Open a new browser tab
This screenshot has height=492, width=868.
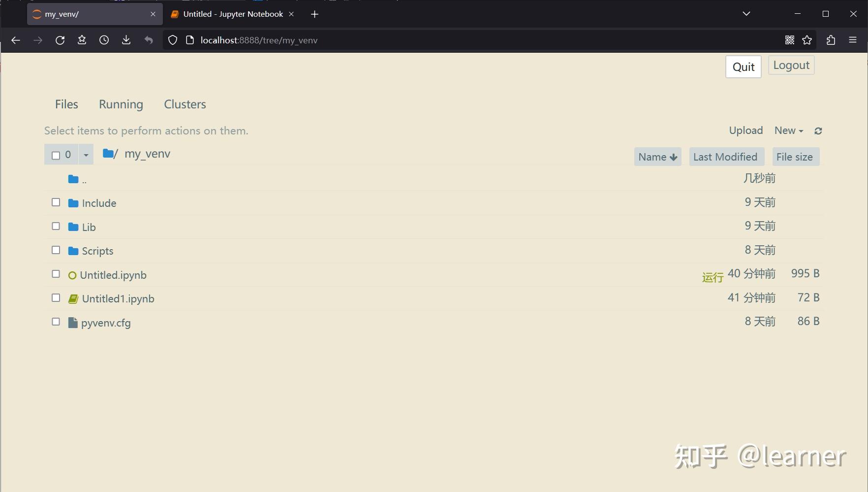315,14
